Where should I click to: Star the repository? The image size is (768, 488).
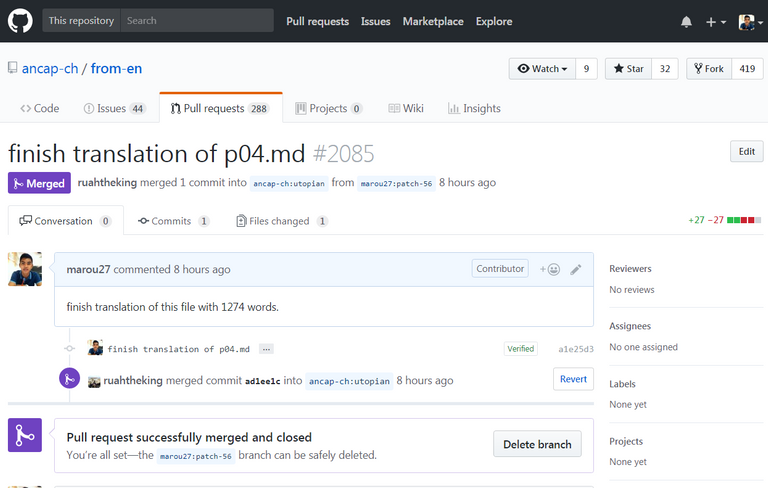pos(628,69)
